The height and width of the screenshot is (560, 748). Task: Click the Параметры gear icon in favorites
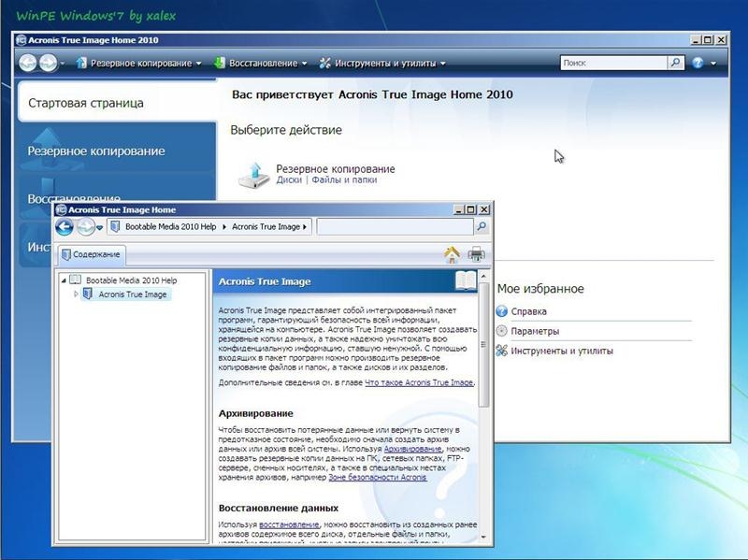click(x=501, y=331)
